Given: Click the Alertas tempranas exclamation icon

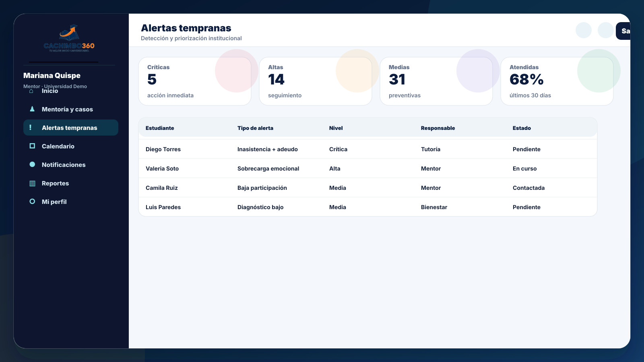Looking at the screenshot, I should tap(31, 127).
